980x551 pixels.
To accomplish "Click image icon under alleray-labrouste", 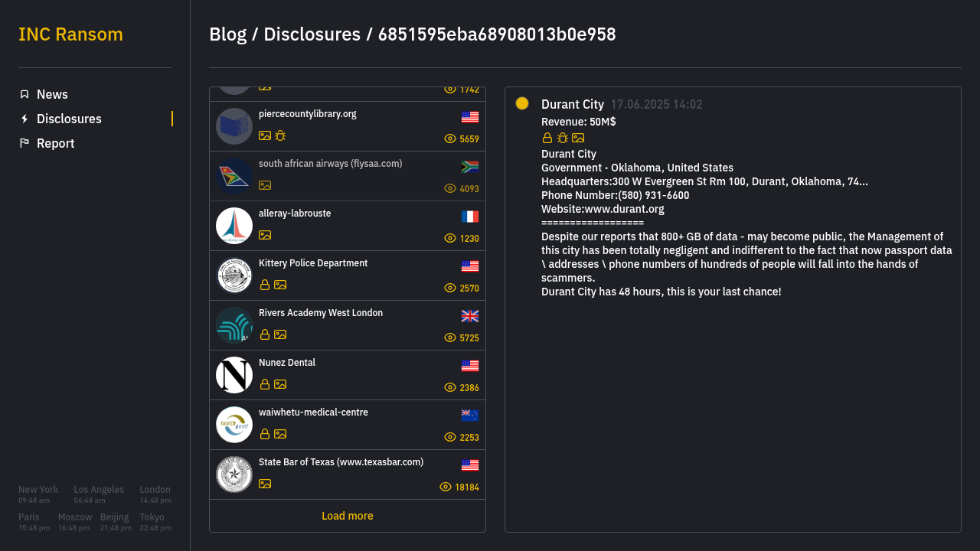I will click(265, 235).
